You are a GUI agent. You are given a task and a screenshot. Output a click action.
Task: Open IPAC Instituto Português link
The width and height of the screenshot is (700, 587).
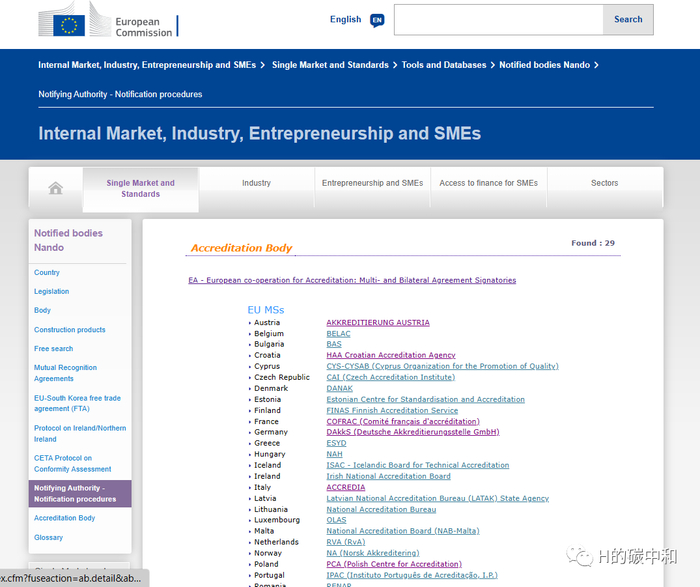(412, 575)
